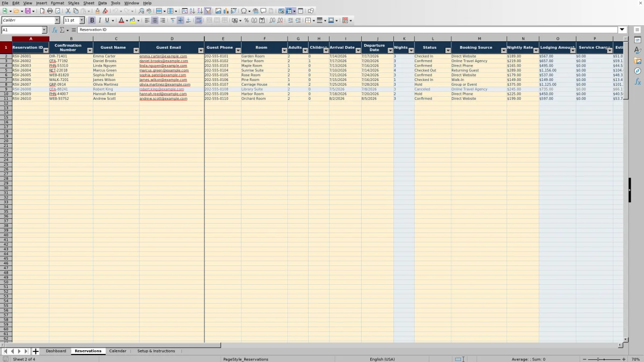Cut selection with the scissors icon
Image resolution: width=644 pixels, height=362 pixels.
pos(68,11)
